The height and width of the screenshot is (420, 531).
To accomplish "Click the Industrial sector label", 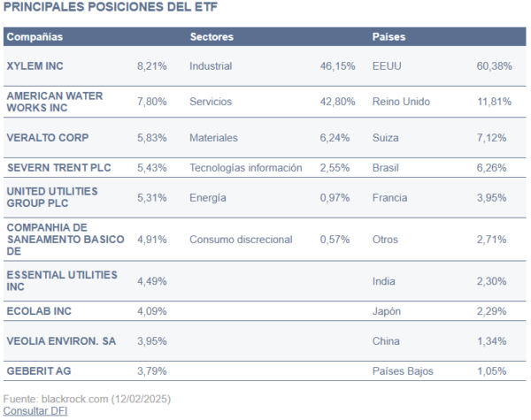I will tap(211, 65).
